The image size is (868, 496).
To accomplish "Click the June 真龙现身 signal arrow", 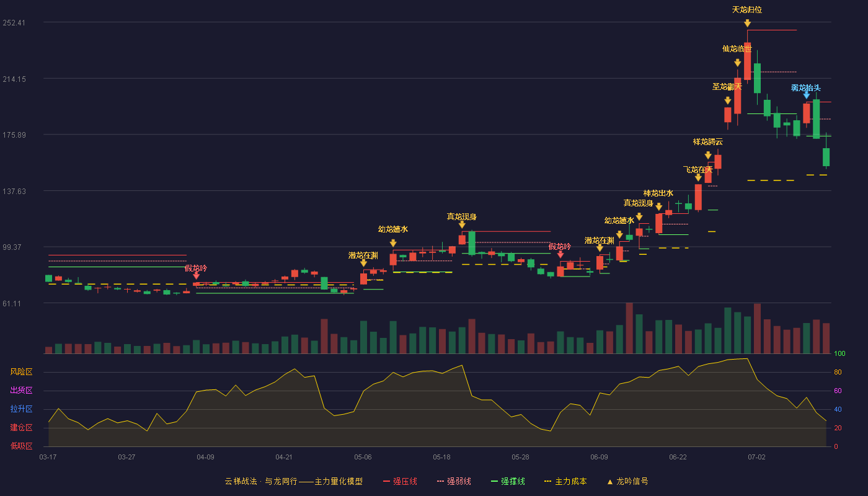I will (639, 216).
